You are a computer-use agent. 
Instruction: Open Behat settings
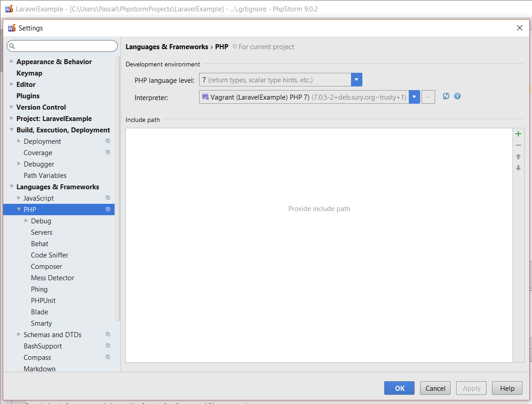point(40,244)
